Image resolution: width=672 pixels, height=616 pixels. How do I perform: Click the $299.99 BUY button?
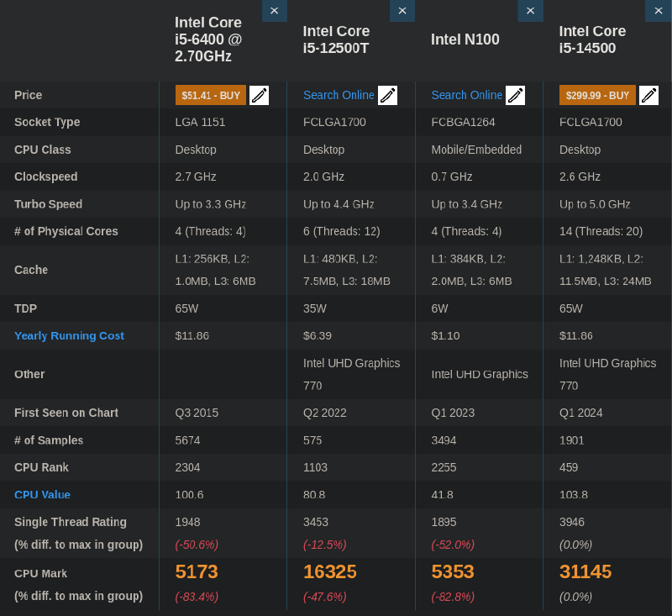click(597, 95)
